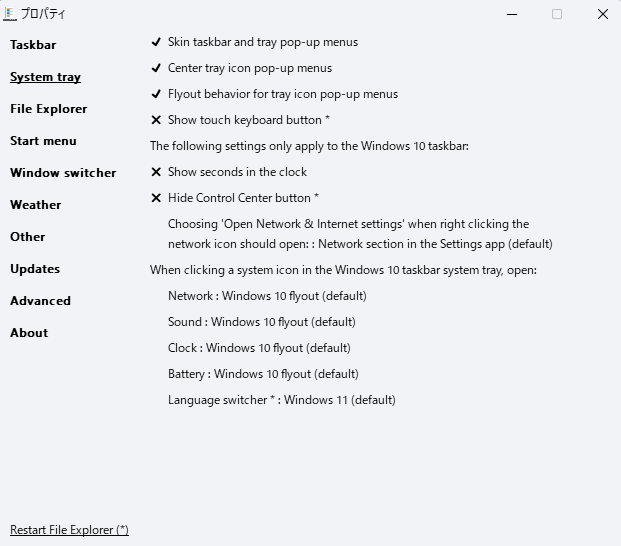Change what 'Open Network & Internet settings' opens
Viewport: 621px width, 546px height.
360,234
